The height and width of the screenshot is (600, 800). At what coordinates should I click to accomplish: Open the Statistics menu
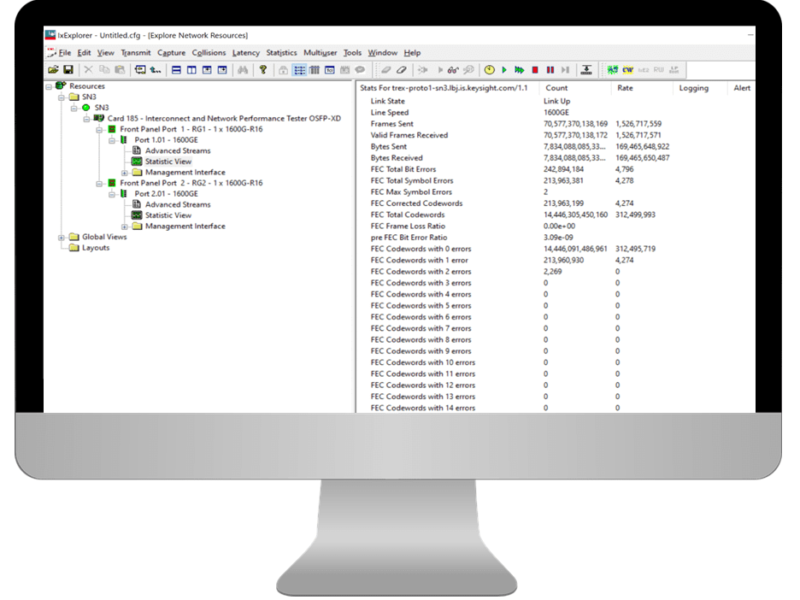click(x=281, y=53)
